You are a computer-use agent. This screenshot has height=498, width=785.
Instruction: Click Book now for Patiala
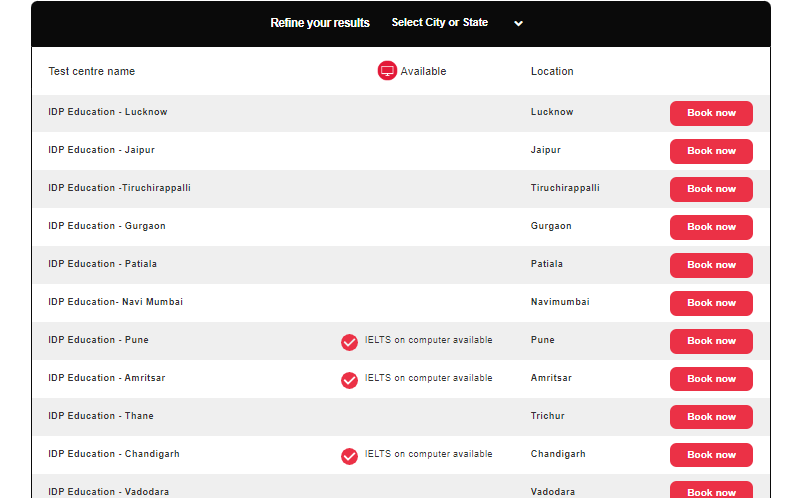click(711, 265)
